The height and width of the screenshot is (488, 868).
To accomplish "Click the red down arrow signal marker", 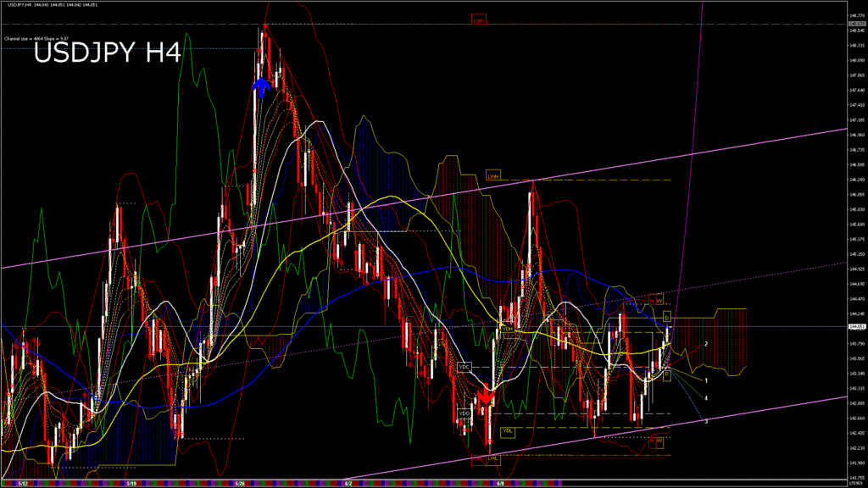I will [x=486, y=395].
